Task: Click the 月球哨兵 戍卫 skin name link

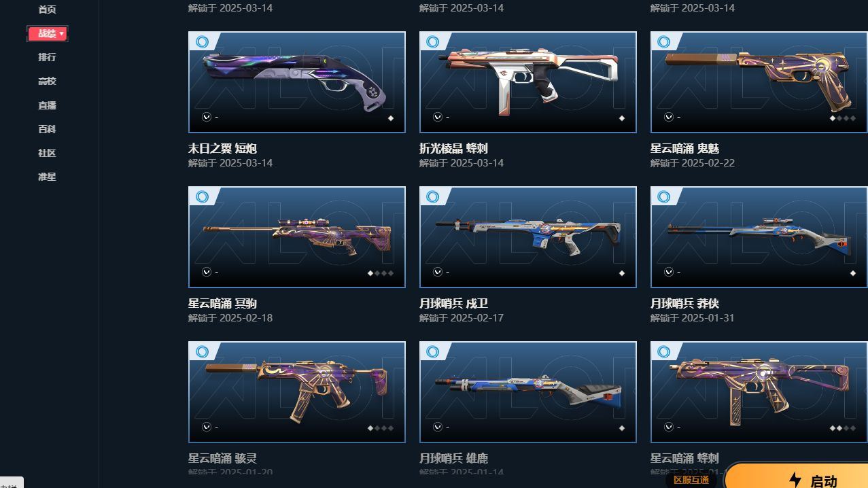Action: (x=453, y=303)
